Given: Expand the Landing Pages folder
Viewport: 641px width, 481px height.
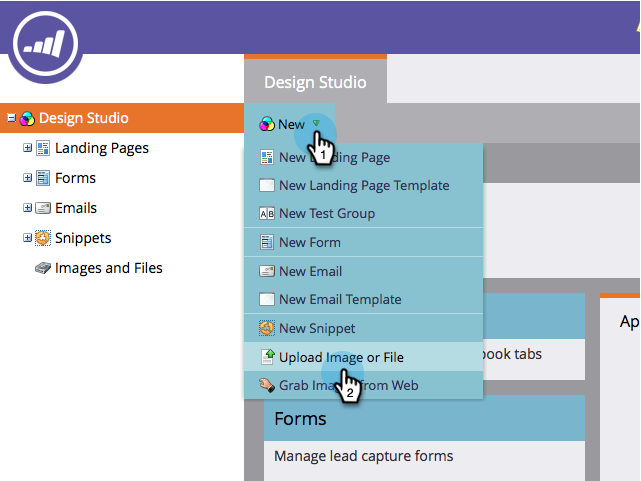Looking at the screenshot, I should (x=27, y=148).
